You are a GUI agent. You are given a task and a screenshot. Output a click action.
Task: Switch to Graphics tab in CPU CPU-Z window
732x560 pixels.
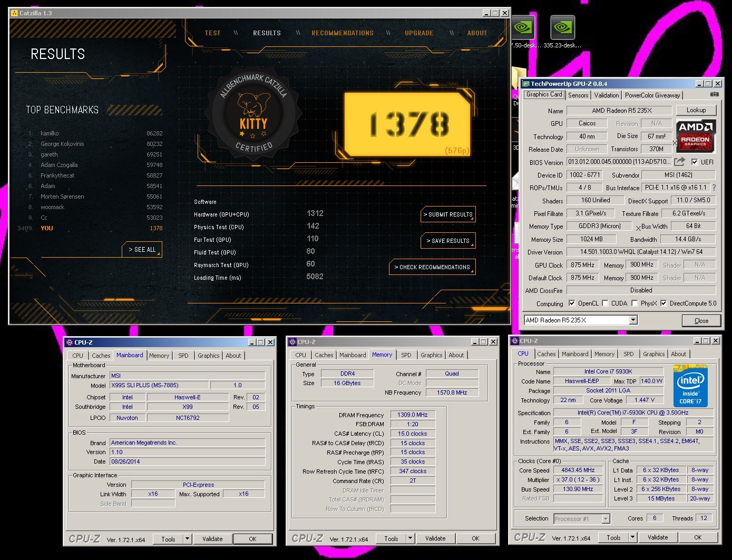[x=654, y=354]
